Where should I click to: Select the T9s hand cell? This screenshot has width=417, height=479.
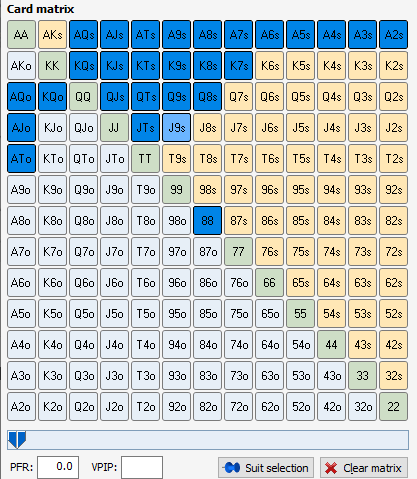pyautogui.click(x=176, y=159)
